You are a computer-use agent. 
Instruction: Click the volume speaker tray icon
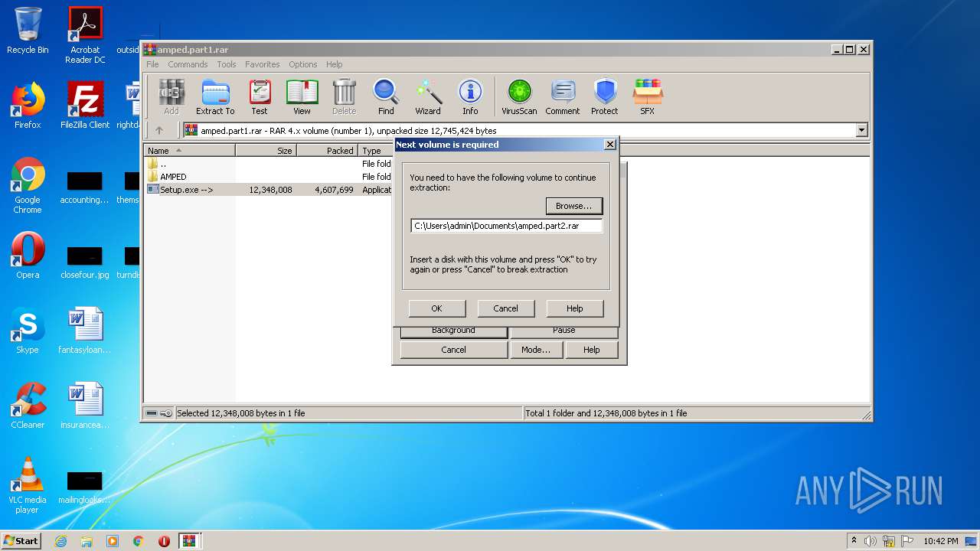871,541
